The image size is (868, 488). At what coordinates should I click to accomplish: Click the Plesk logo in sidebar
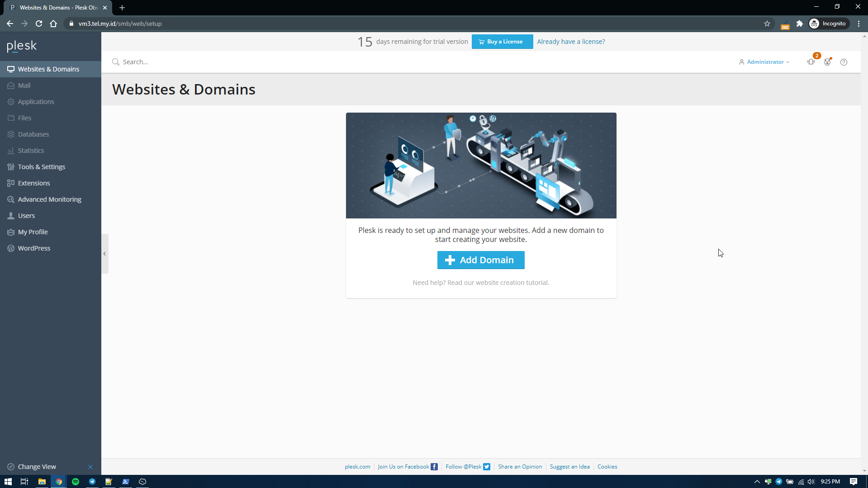[22, 46]
